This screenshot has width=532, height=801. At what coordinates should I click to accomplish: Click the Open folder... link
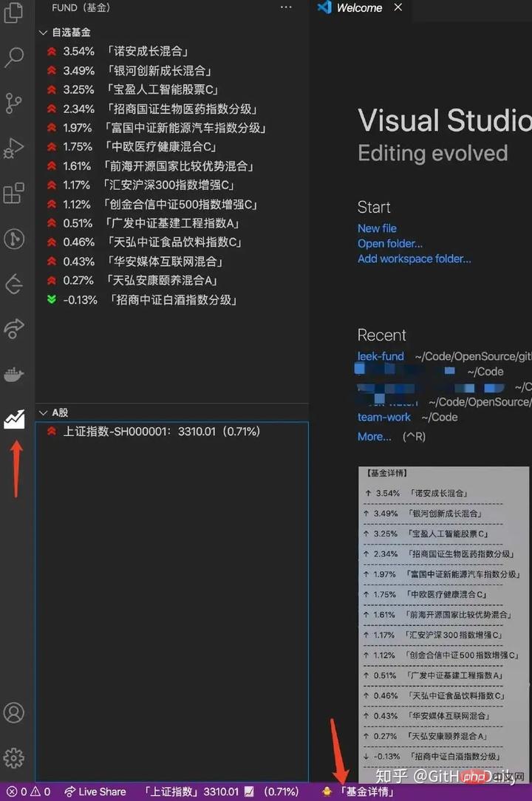pos(389,243)
